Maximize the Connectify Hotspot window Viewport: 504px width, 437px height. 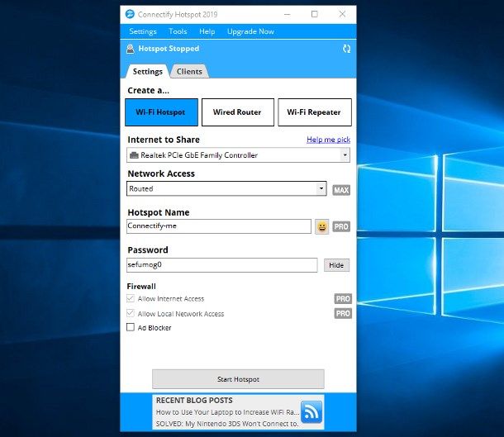coord(315,14)
